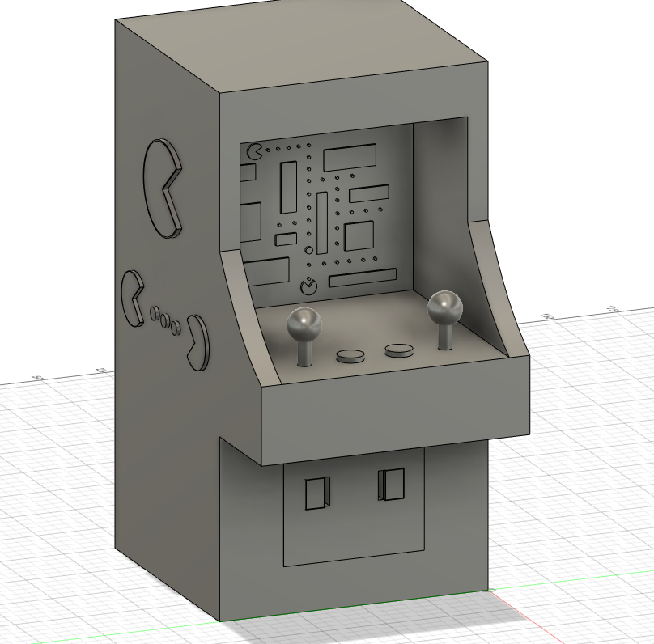
Task: Click the left coin slot
Action: (317, 494)
